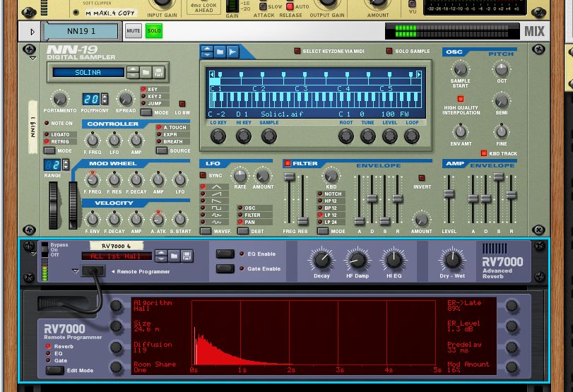Image resolution: width=573 pixels, height=392 pixels.
Task: Click the pitch bend wheel
Action: point(54,206)
